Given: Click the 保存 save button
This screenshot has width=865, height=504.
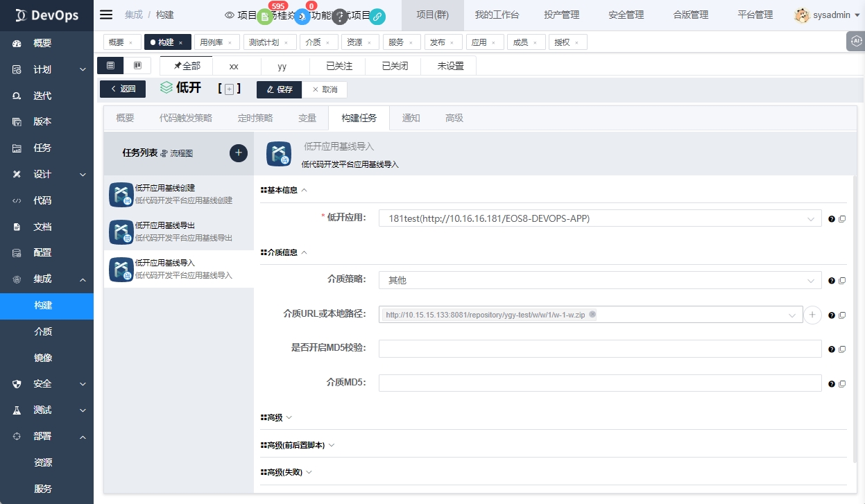Looking at the screenshot, I should [280, 89].
